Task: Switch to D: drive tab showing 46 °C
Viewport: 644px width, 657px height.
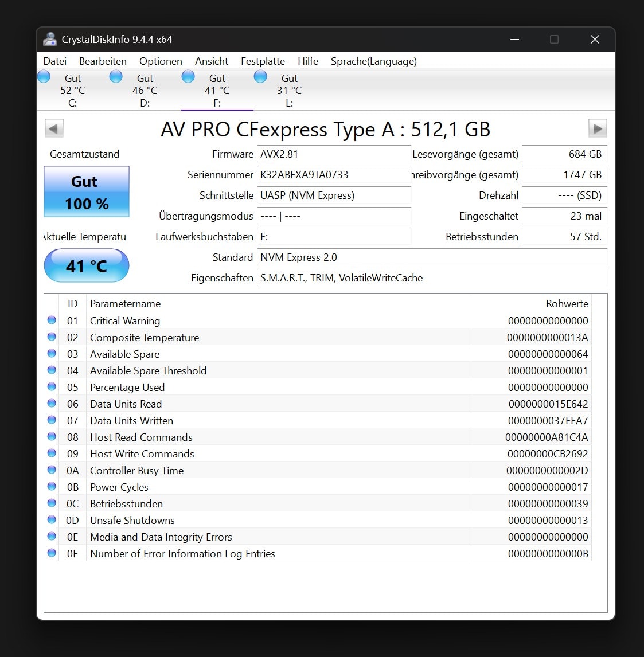Action: coord(145,90)
